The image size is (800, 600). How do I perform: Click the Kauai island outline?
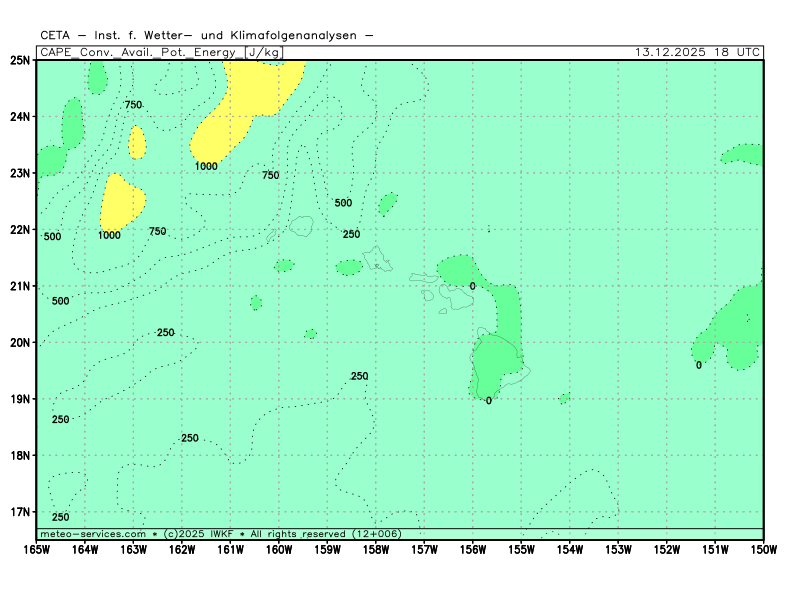coord(301,226)
